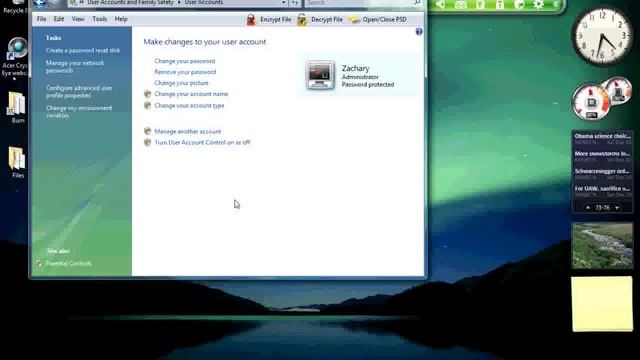The image size is (640, 360).
Task: Show previous headlines with feed up arrow
Action: pos(588,207)
